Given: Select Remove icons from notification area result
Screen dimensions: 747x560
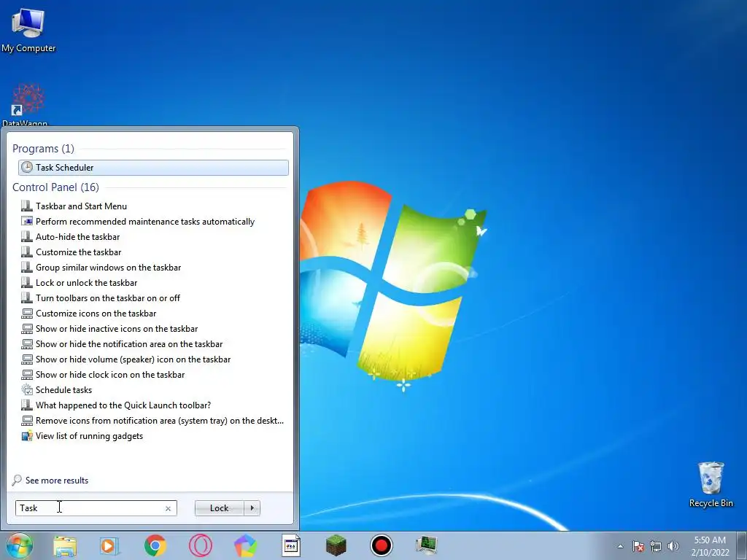Looking at the screenshot, I should point(160,421).
